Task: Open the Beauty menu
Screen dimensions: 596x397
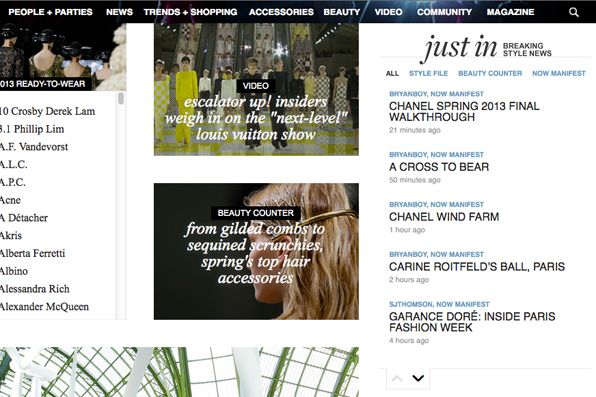Action: [x=341, y=12]
